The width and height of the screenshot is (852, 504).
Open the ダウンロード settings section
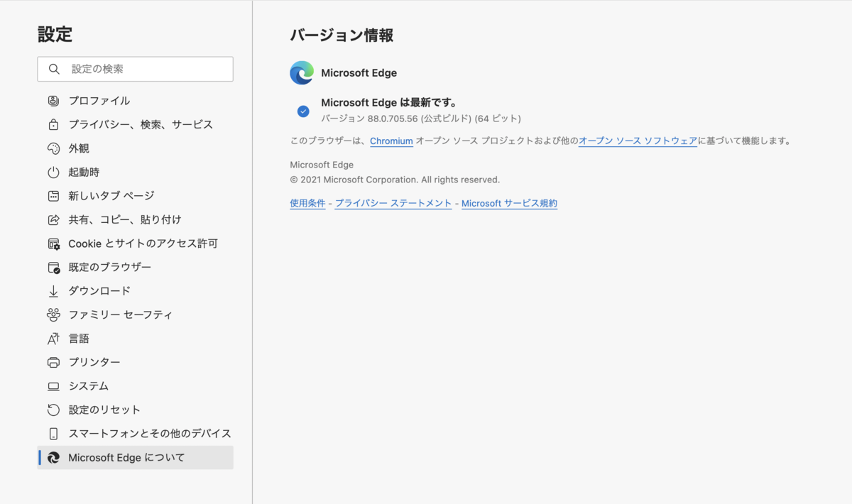coord(135,291)
